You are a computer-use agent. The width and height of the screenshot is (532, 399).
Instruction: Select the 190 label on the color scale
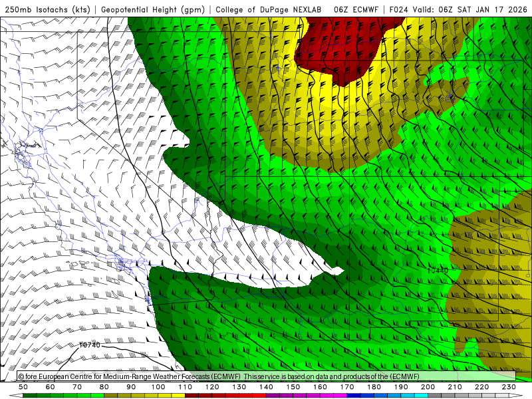(x=401, y=387)
